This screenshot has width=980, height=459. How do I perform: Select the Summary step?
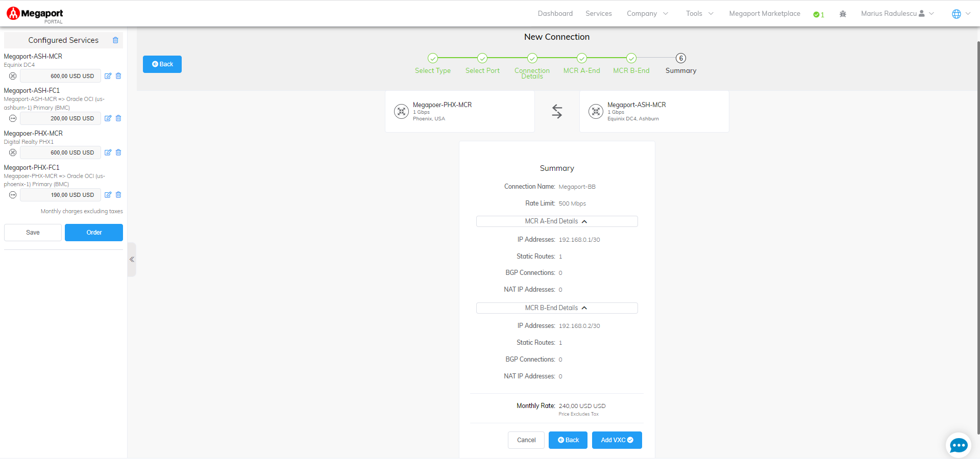[x=681, y=64]
